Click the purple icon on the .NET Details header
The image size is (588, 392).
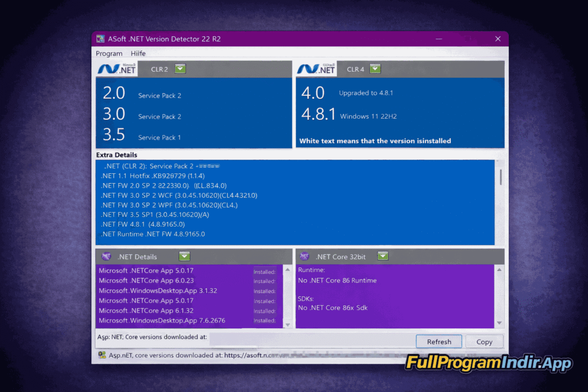tap(106, 256)
